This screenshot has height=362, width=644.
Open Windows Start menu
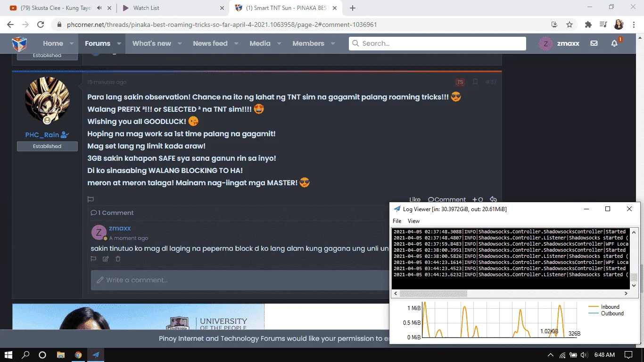tap(8, 354)
